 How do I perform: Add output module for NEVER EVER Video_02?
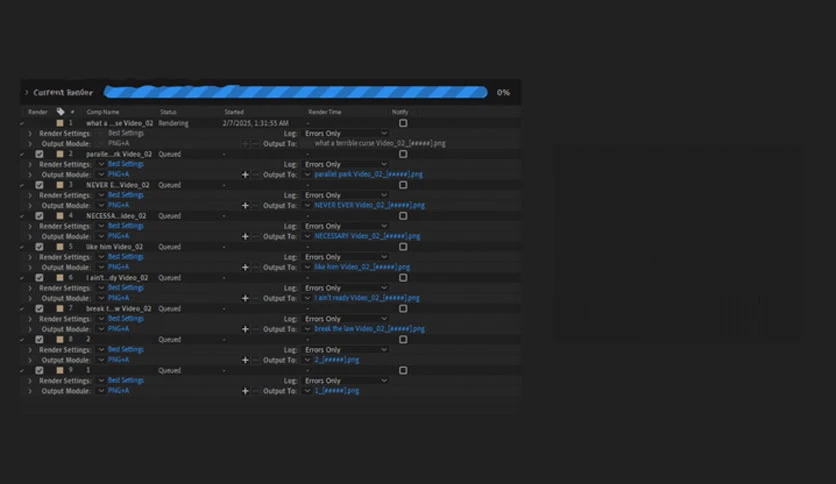[x=245, y=205]
